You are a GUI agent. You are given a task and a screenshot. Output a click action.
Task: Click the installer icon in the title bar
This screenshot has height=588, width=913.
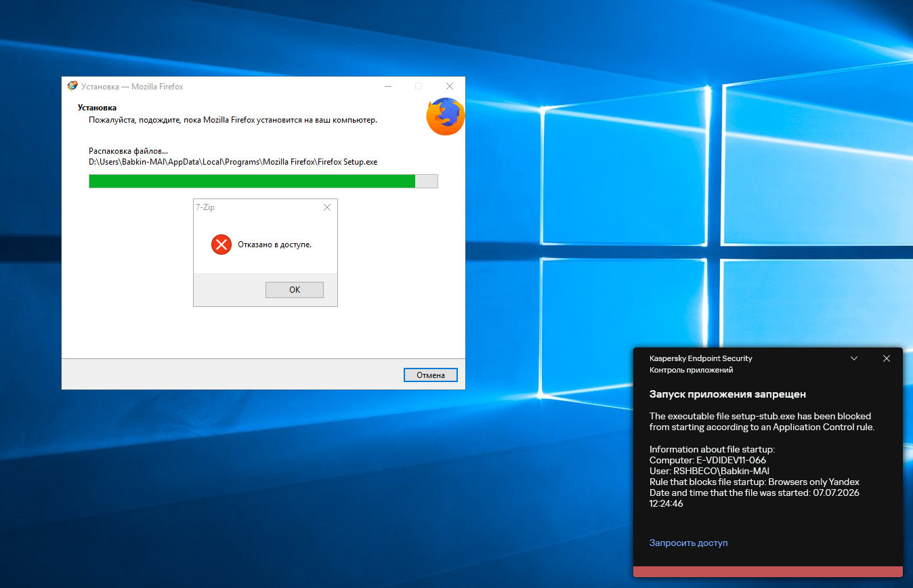[72, 86]
